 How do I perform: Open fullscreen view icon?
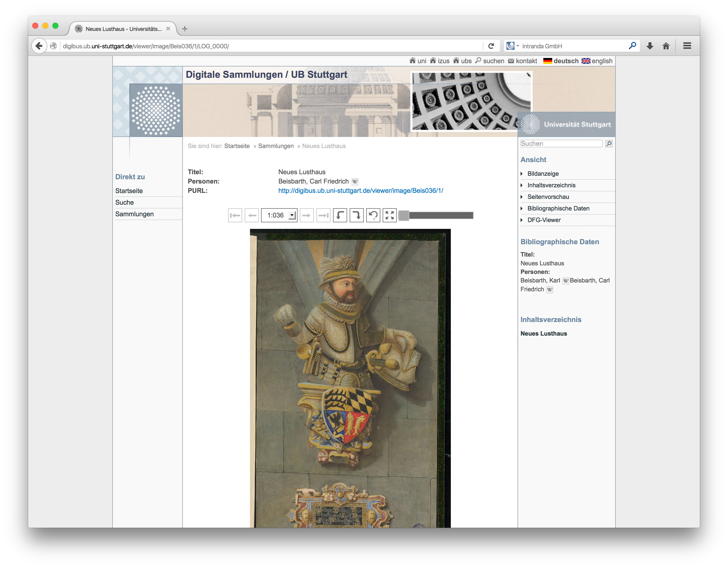389,215
